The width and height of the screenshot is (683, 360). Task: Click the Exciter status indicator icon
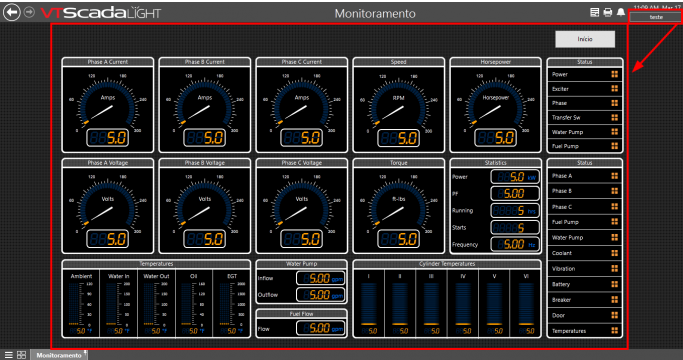(614, 88)
